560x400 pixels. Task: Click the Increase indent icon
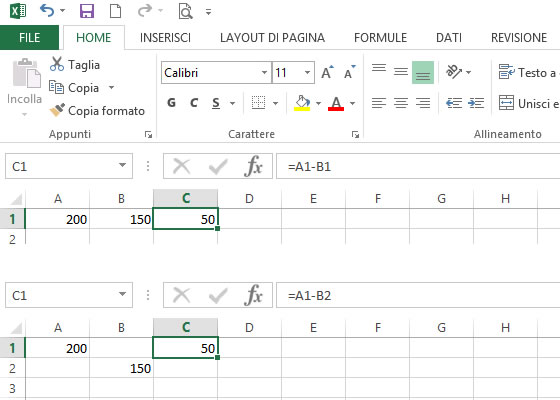click(476, 103)
